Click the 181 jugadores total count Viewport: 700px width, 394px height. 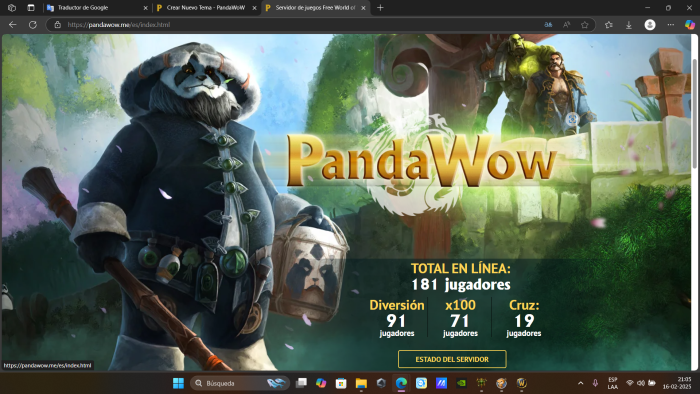coord(461,285)
